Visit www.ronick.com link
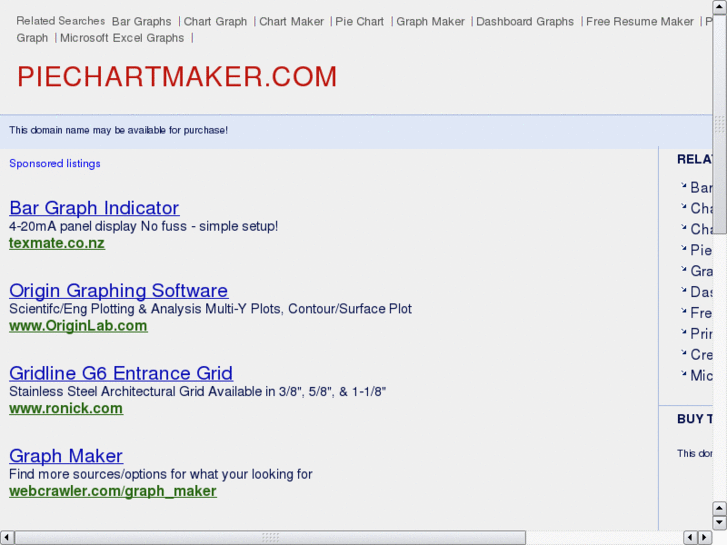The width and height of the screenshot is (727, 545). coord(66,408)
